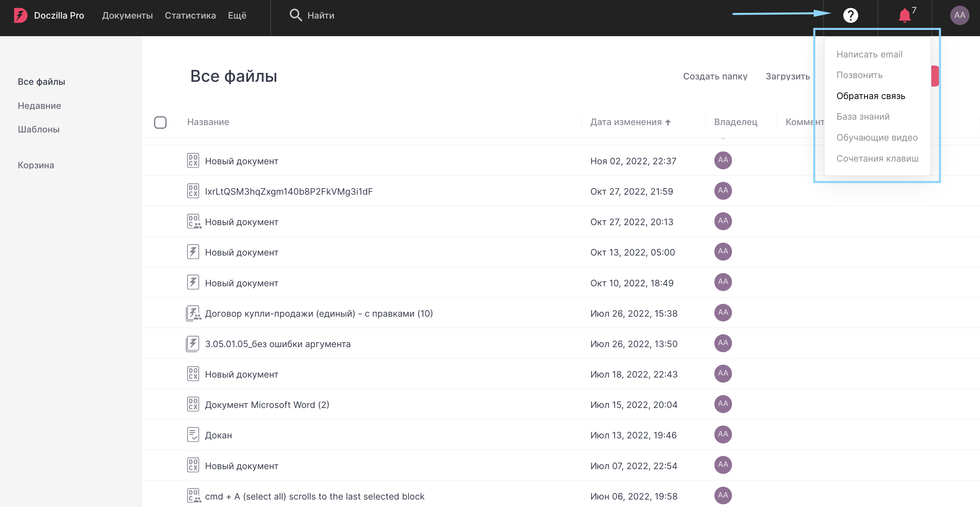Open file IxrLtQSM3hqZxgm140b8P2FkVMg3i1dF
This screenshot has height=507, width=980.
289,191
